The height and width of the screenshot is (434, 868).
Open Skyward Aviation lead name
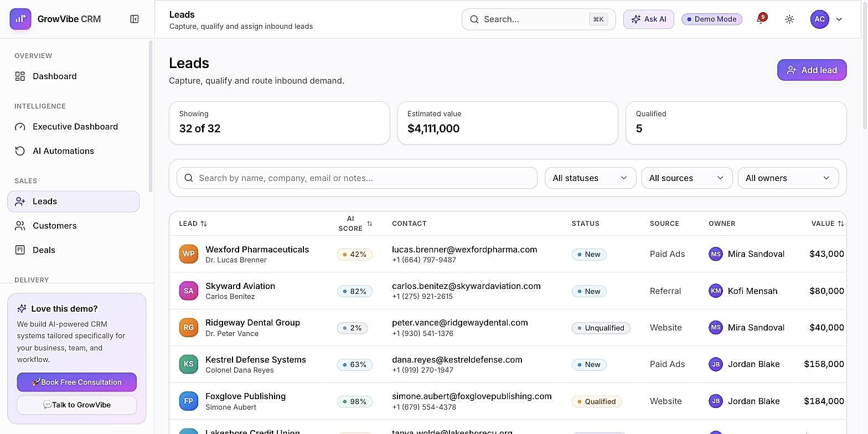coord(240,286)
